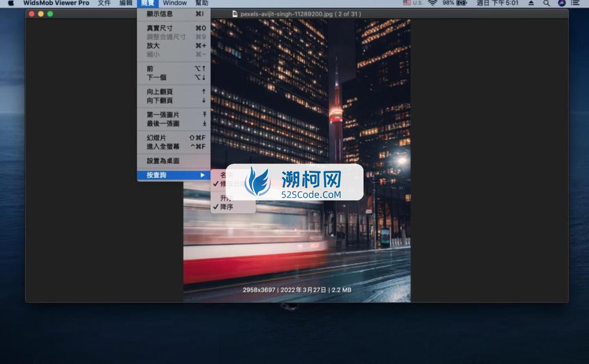Click the jpg file icon in title bar
589x364 pixels.
(235, 14)
